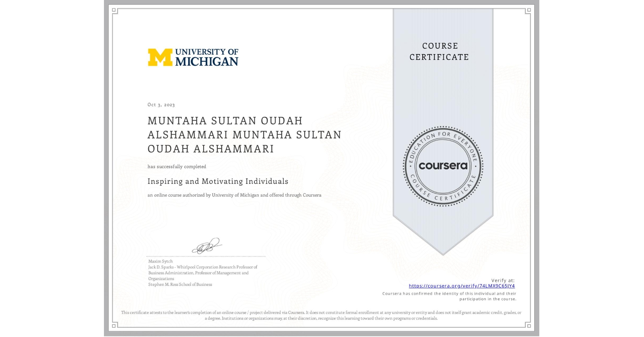Image resolution: width=644 pixels, height=337 pixels.
Task: Click the 'Stephen M. Ross School of Business' line
Action: tap(180, 284)
